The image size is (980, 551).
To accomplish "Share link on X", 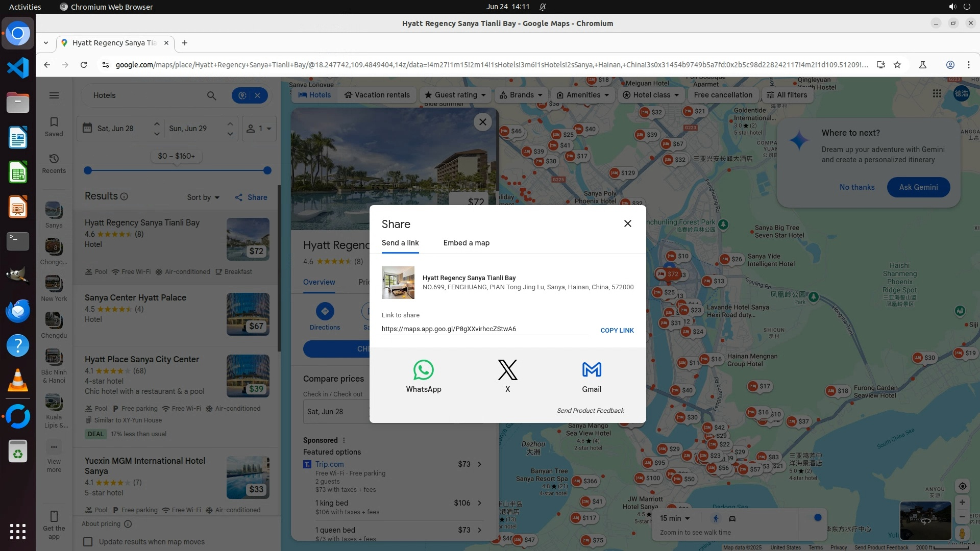I will click(x=507, y=370).
